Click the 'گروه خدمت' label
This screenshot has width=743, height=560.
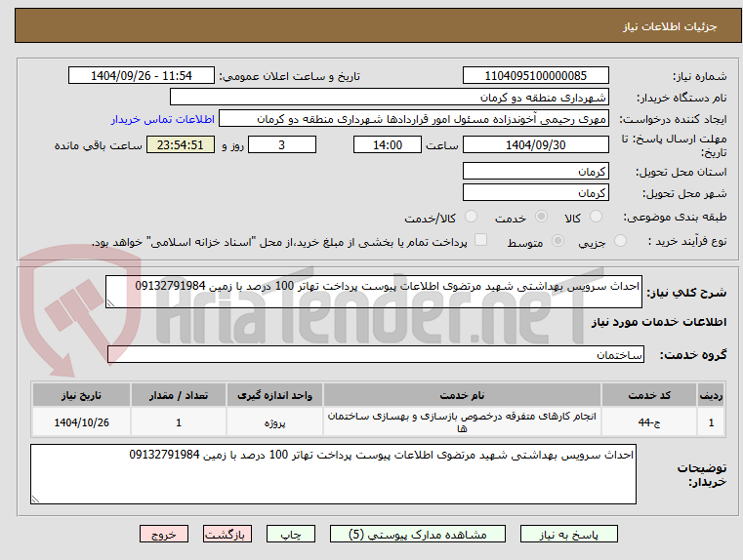[693, 354]
